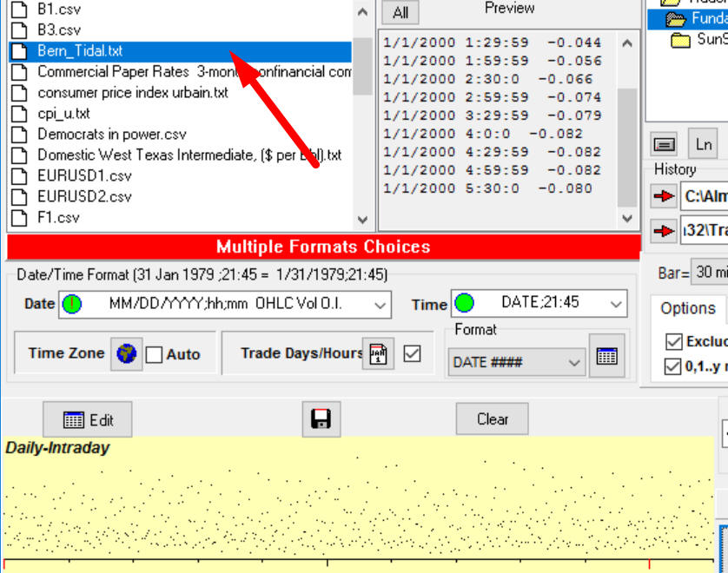The height and width of the screenshot is (573, 728).
Task: Click the Multiple Formats Choices red banner
Action: 324,247
